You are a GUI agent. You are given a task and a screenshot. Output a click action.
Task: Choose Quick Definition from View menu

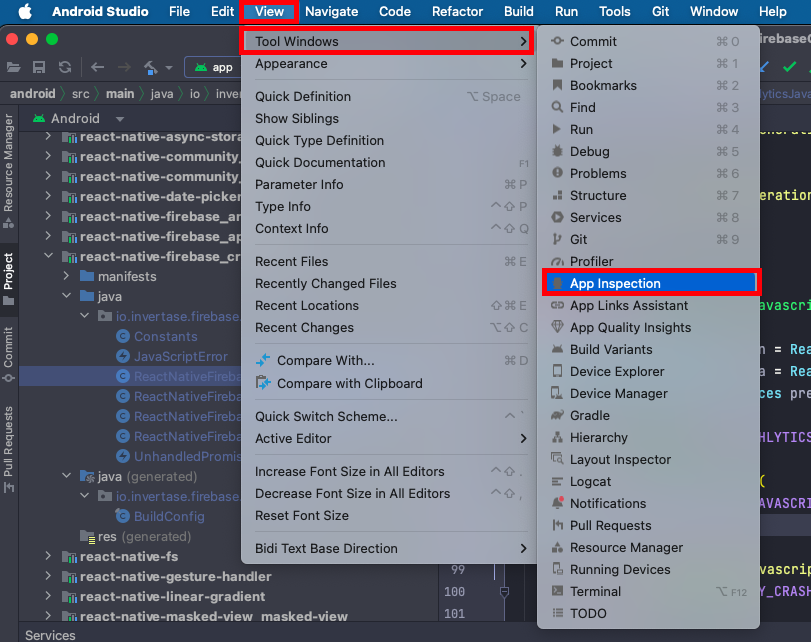click(x=387, y=97)
